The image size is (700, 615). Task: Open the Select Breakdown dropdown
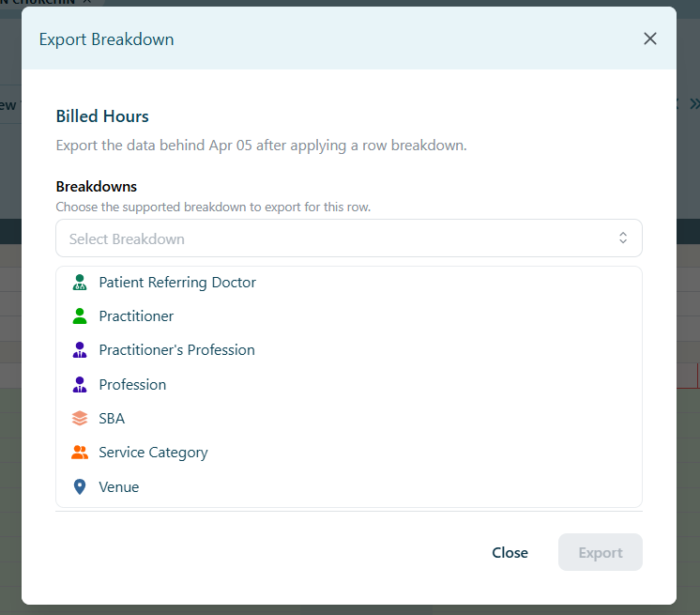pyautogui.click(x=349, y=238)
